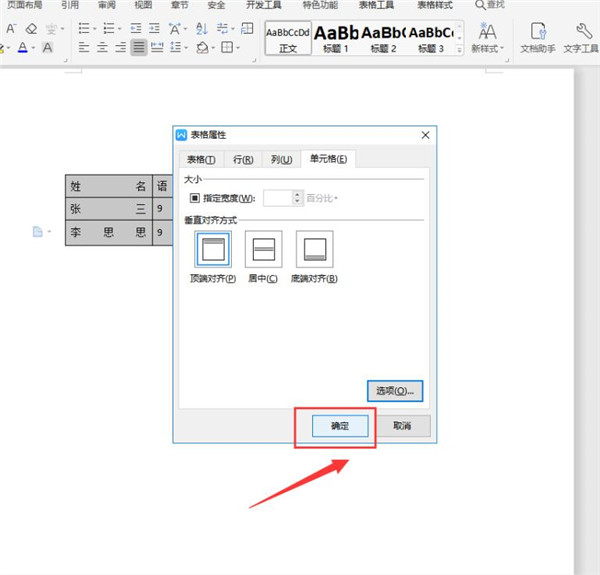
Task: Click the show paragraph marks icon
Action: click(222, 28)
